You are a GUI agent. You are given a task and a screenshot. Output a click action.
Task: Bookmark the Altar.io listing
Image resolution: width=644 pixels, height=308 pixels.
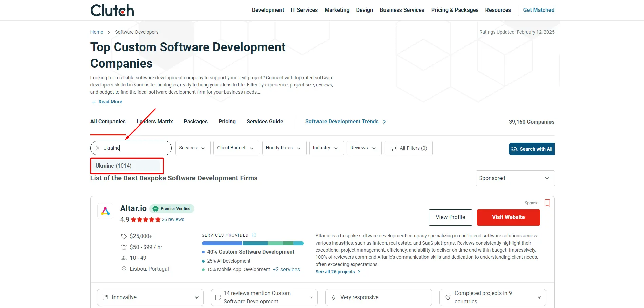pos(547,203)
